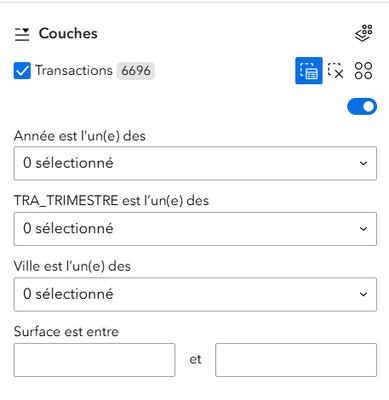Uncheck the Transactions layer checkbox
This screenshot has width=389, height=400.
click(22, 71)
